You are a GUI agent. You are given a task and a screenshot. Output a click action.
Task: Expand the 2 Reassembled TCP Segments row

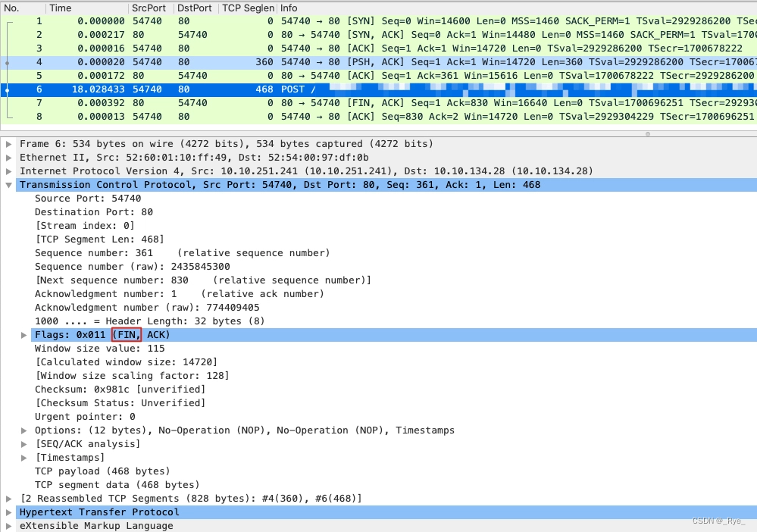pos(8,499)
